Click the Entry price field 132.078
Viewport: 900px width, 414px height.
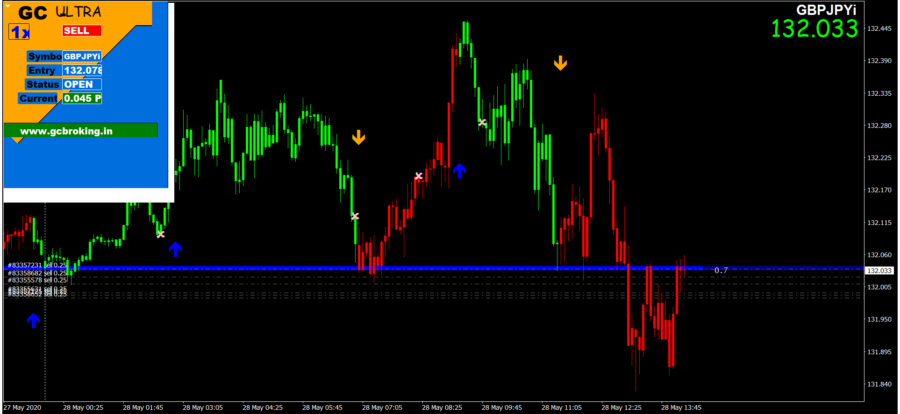click(x=82, y=71)
